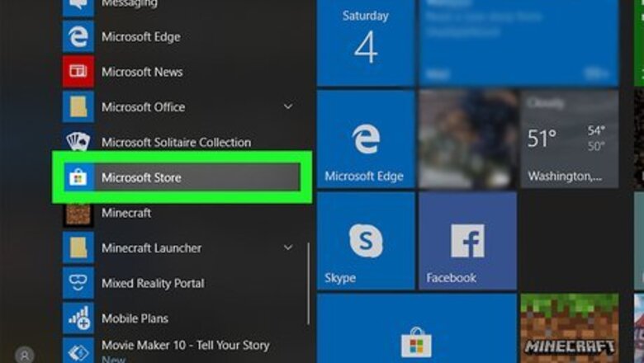Open the Facebook tile

(x=468, y=241)
